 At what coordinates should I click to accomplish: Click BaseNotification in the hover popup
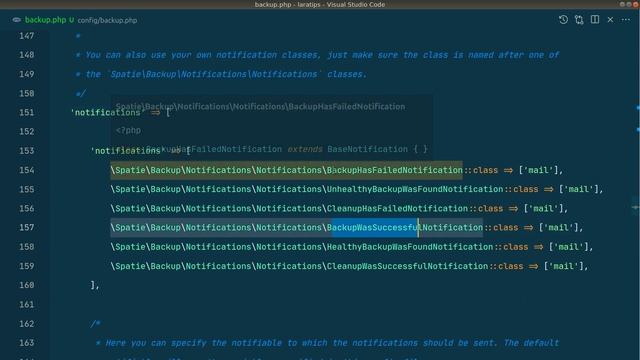pyautogui.click(x=367, y=149)
